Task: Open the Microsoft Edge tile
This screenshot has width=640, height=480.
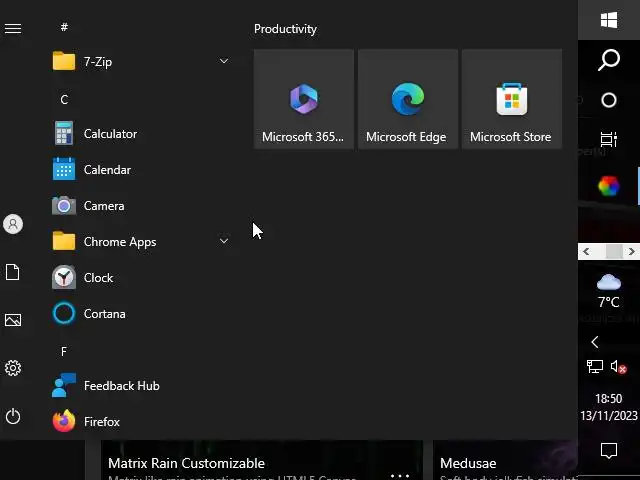Action: coord(408,99)
